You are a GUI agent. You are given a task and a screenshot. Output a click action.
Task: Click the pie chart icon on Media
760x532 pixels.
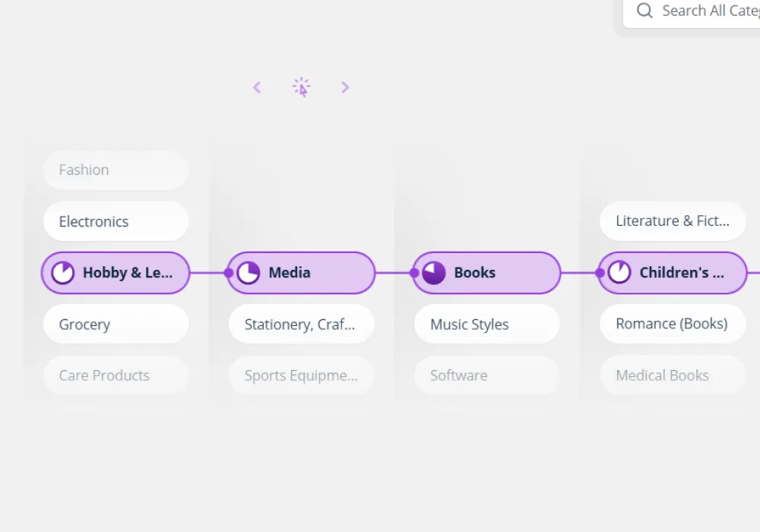pos(249,273)
